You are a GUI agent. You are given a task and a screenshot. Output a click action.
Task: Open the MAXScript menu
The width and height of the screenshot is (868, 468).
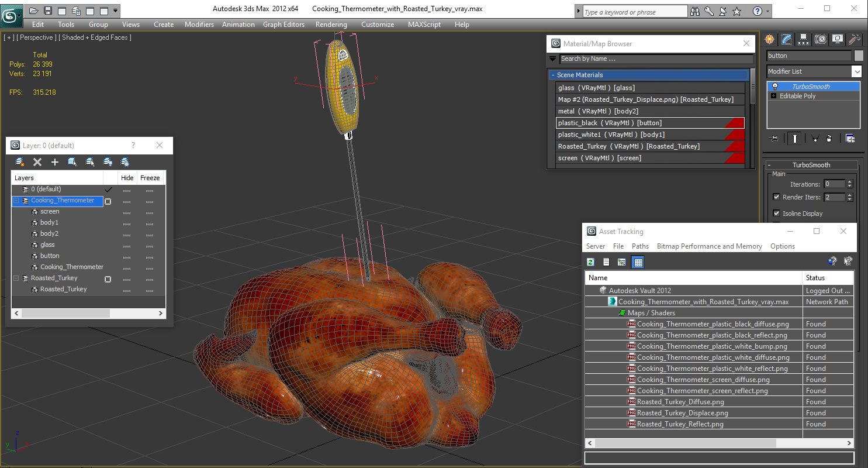(425, 25)
